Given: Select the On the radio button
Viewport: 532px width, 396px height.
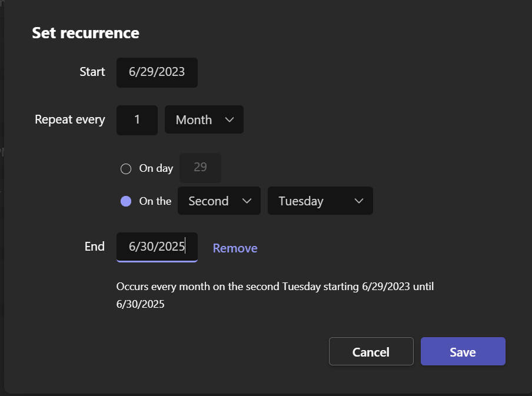Looking at the screenshot, I should coord(125,201).
